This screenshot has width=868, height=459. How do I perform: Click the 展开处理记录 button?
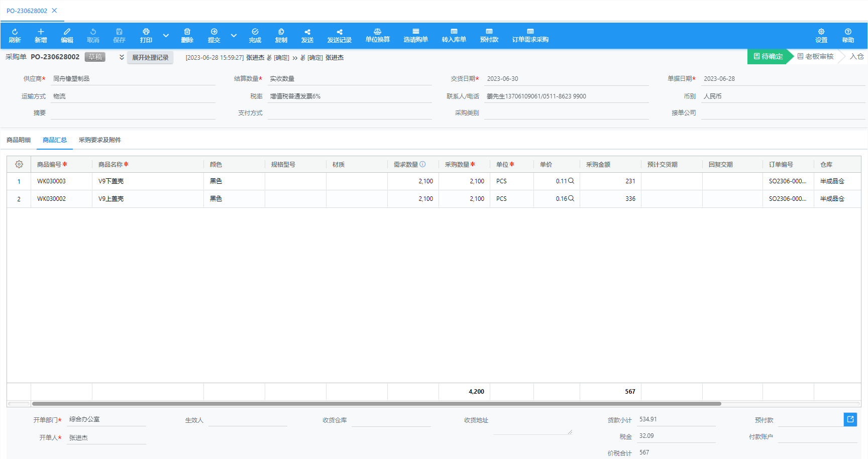[x=150, y=57]
